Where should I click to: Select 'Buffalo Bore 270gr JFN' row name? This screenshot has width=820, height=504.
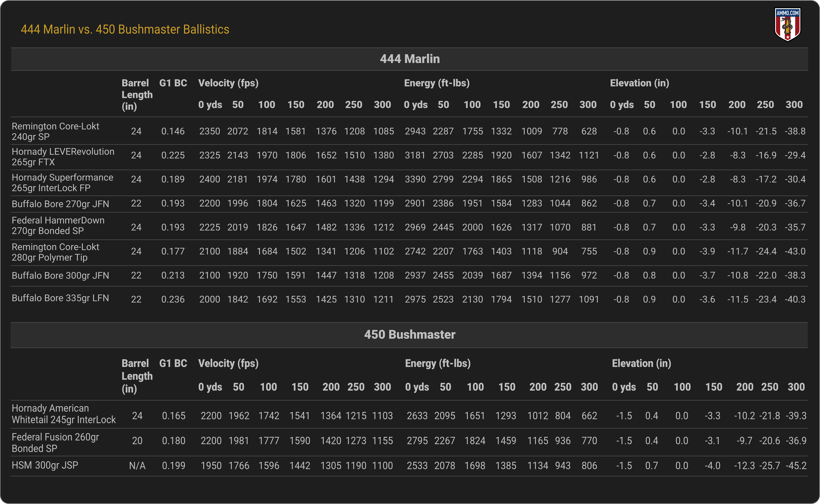60,204
